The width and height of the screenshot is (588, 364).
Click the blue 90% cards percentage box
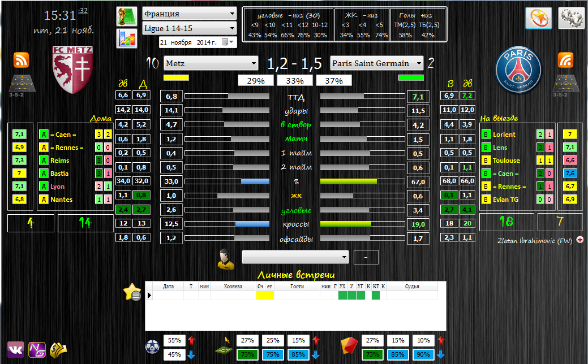(x=423, y=354)
